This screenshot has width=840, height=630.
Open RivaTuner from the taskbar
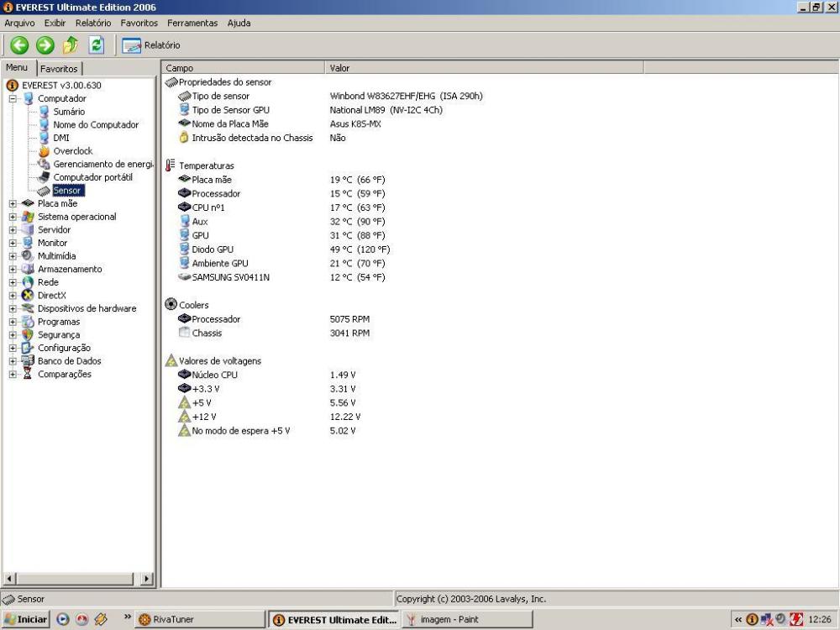172,620
